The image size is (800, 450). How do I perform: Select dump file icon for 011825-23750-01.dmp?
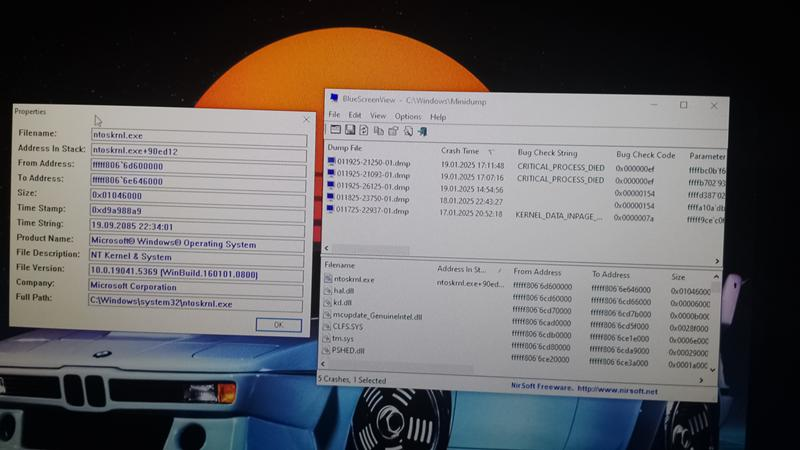pos(331,197)
